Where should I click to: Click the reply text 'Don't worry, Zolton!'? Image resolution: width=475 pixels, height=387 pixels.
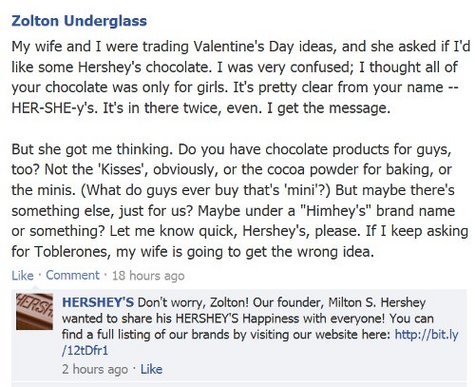point(193,302)
